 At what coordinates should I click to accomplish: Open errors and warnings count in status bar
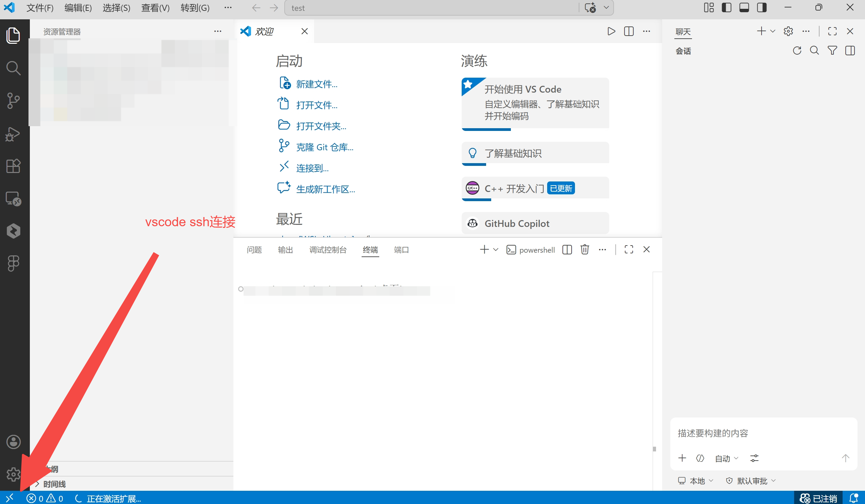click(x=45, y=498)
